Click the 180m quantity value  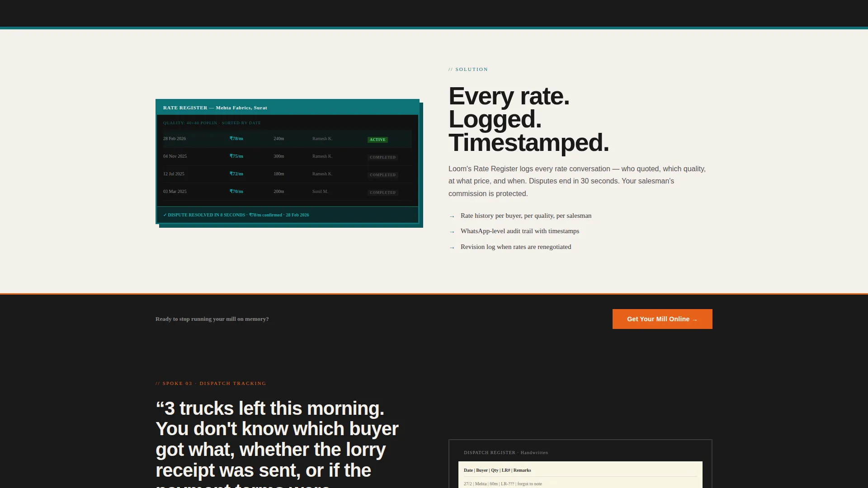click(x=279, y=174)
